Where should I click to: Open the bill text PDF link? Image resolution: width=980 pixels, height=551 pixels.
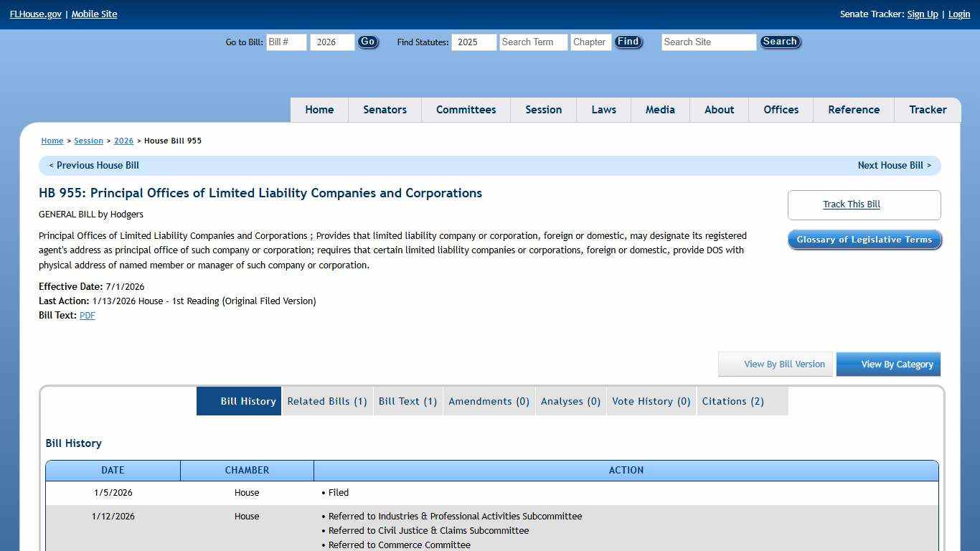(88, 316)
